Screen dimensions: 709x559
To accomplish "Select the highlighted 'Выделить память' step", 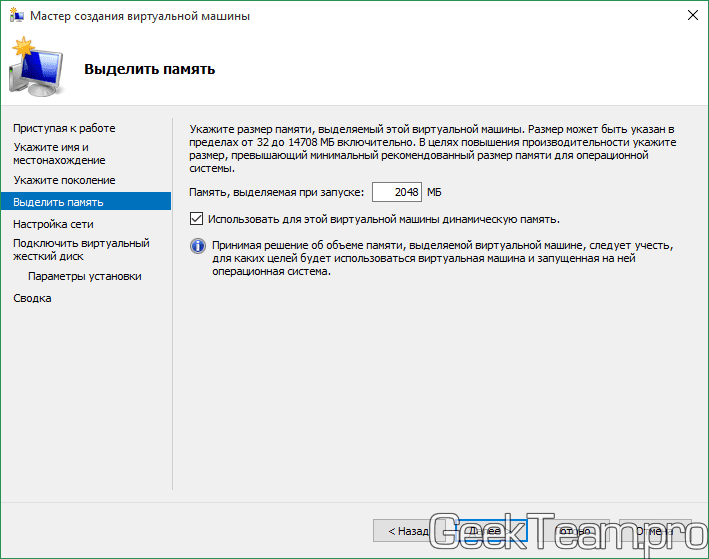I will 58,202.
